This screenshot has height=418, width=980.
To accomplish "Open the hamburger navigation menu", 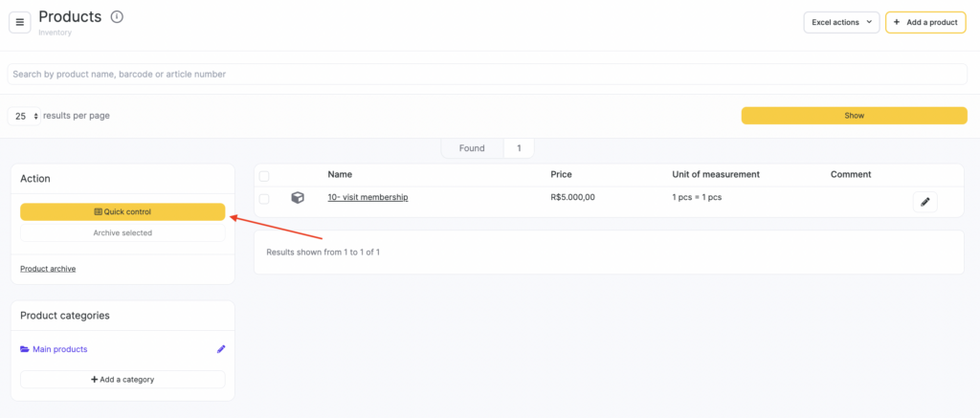I will (x=20, y=22).
